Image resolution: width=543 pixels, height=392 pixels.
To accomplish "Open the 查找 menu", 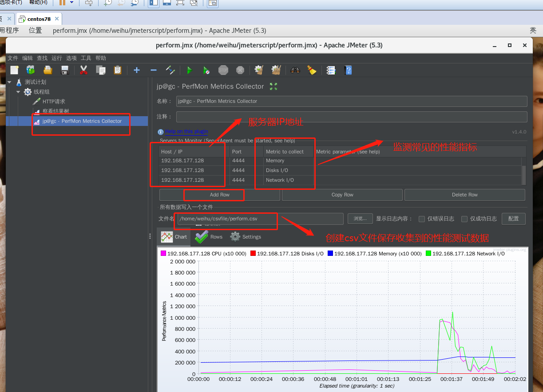I will 42,58.
